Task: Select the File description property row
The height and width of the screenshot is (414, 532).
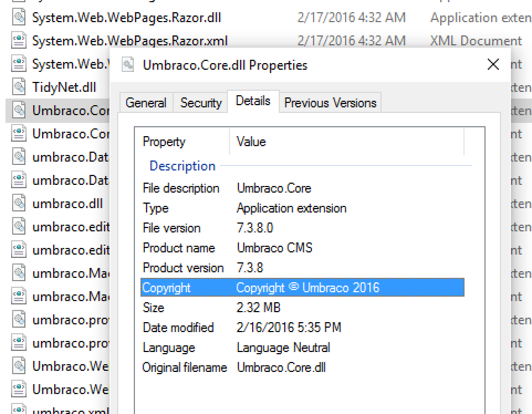Action: click(302, 188)
